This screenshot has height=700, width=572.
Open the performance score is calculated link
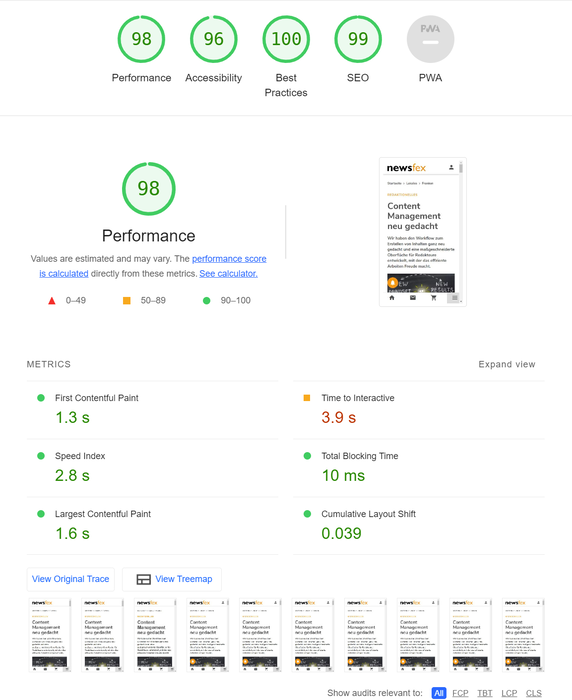153,266
